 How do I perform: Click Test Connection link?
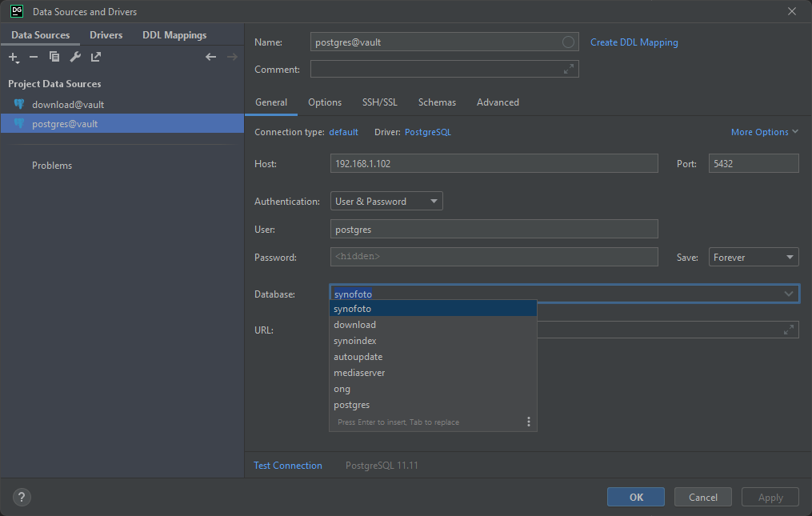point(288,466)
